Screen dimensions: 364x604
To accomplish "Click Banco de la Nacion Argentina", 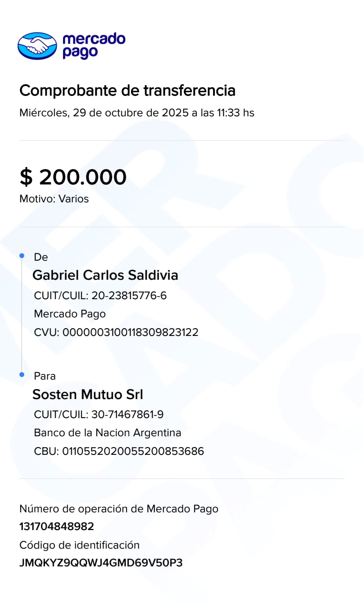I will [x=108, y=433].
